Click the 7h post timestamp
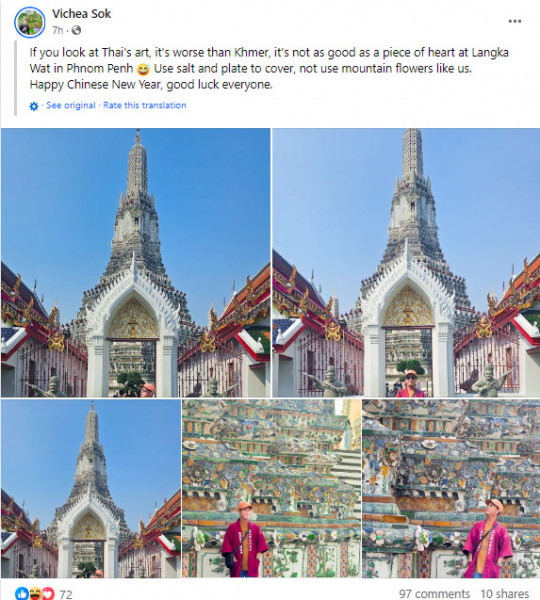 pyautogui.click(x=57, y=30)
